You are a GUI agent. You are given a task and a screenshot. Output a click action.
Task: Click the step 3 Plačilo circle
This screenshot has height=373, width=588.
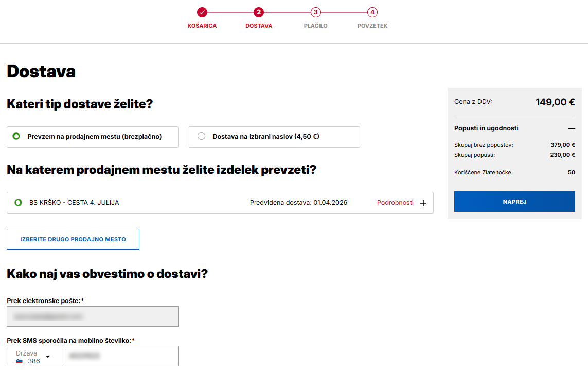(x=315, y=12)
